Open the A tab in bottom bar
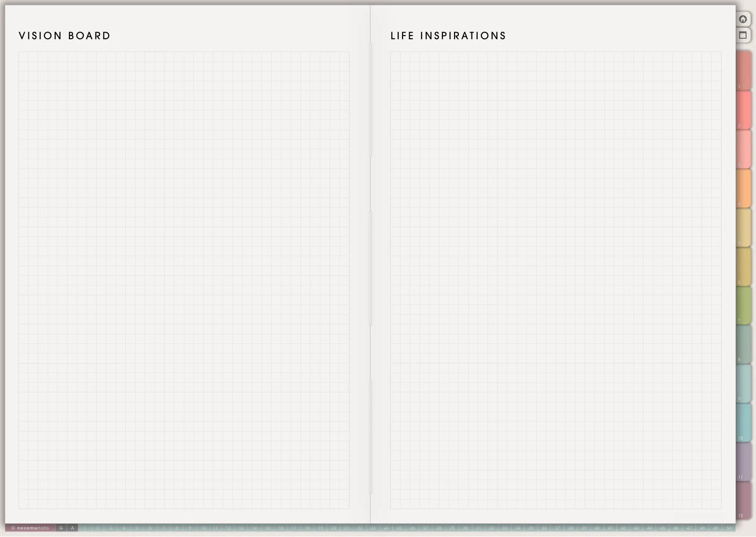 click(x=72, y=528)
